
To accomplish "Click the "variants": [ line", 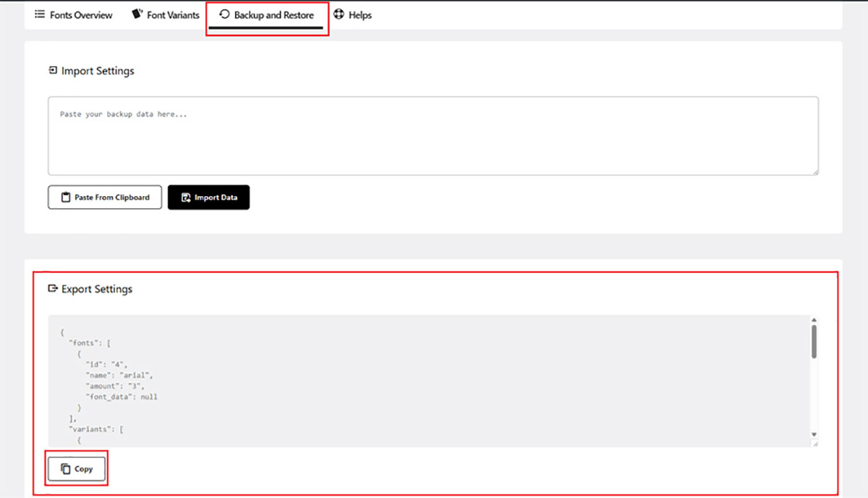I will click(95, 429).
